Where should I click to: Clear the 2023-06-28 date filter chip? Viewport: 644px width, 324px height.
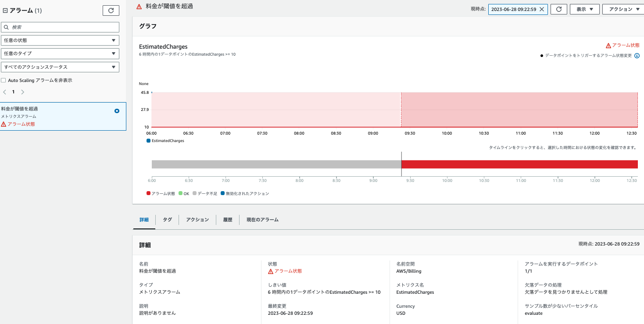(541, 8)
